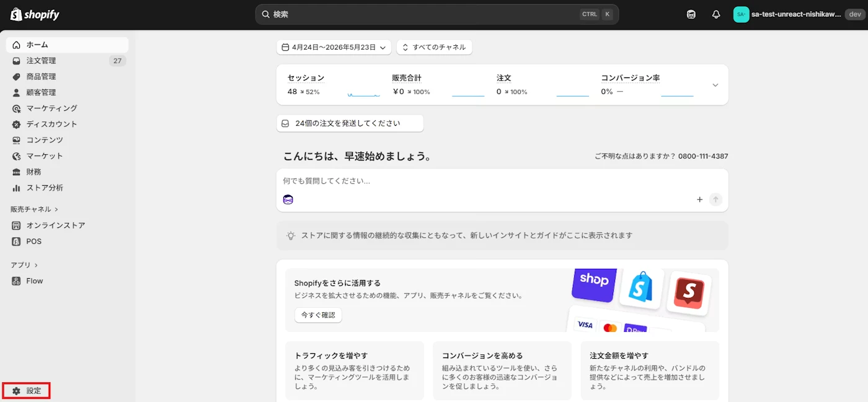Click the 24個の注文を発送してください button
Screen dimensions: 868x402
(350, 123)
